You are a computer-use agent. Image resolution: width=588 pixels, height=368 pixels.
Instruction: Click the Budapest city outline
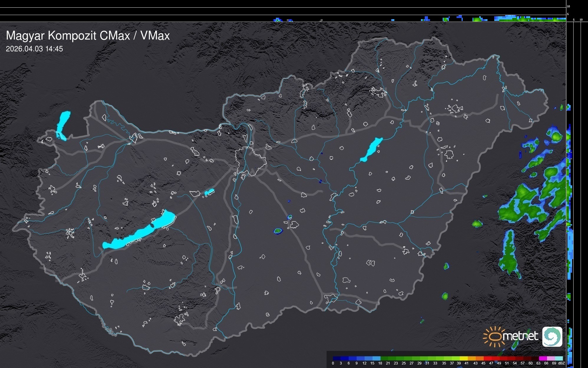coord(251,161)
